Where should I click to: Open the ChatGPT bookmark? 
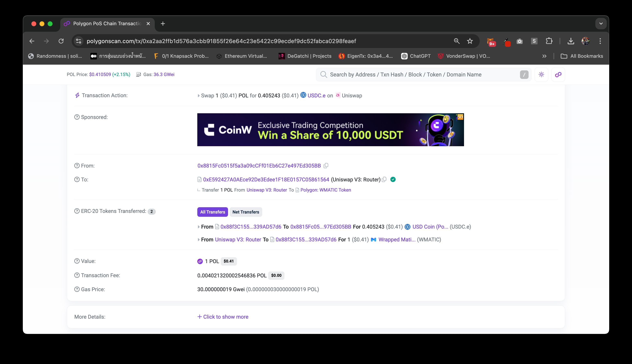click(416, 56)
